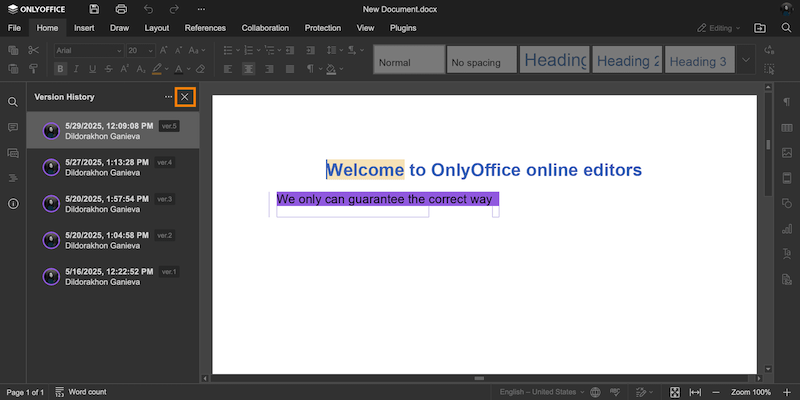Click the Save icon in the title bar
800x400 pixels.
pos(94,9)
